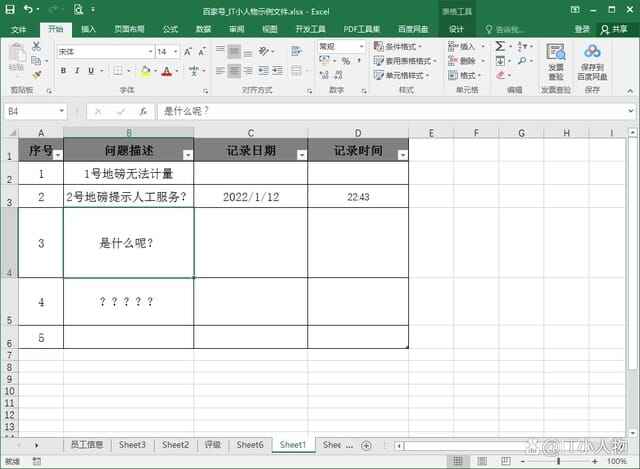Open the 公式 ribbon tab
Image resolution: width=640 pixels, height=469 pixels.
click(x=170, y=29)
